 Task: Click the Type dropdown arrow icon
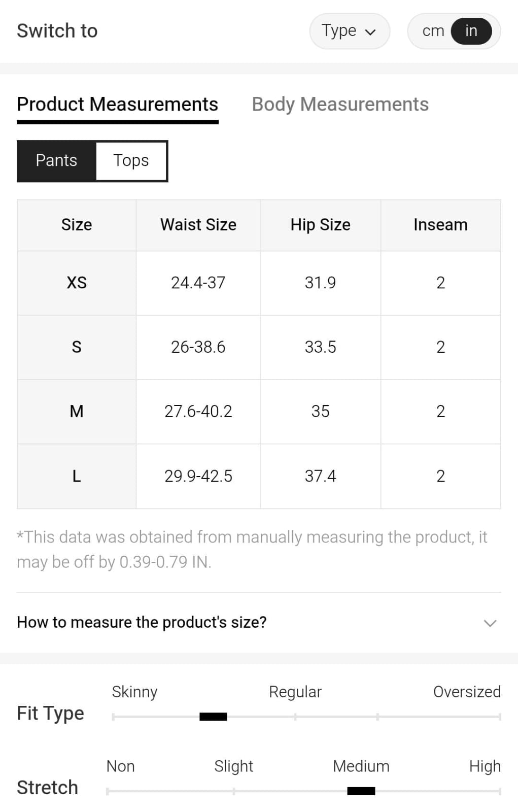tap(371, 32)
